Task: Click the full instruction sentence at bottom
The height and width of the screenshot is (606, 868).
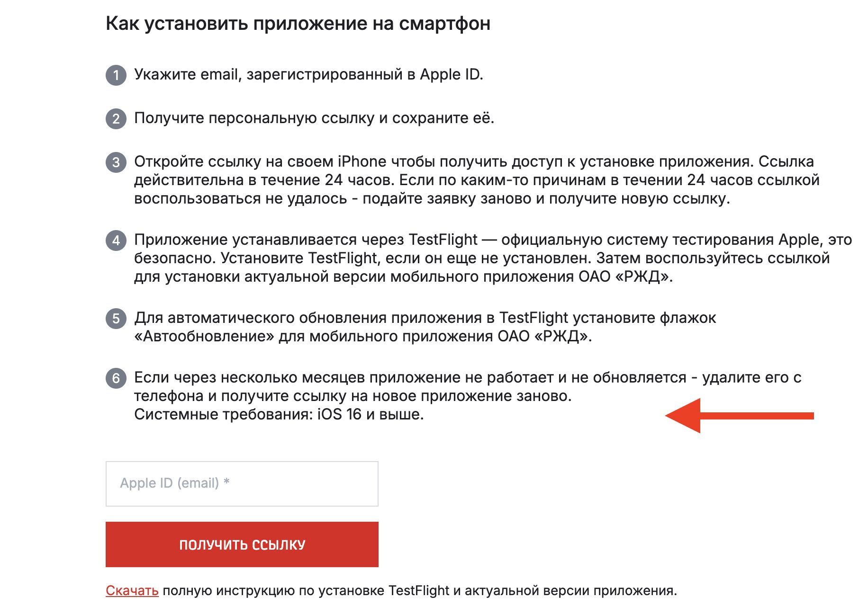Action: (x=391, y=590)
